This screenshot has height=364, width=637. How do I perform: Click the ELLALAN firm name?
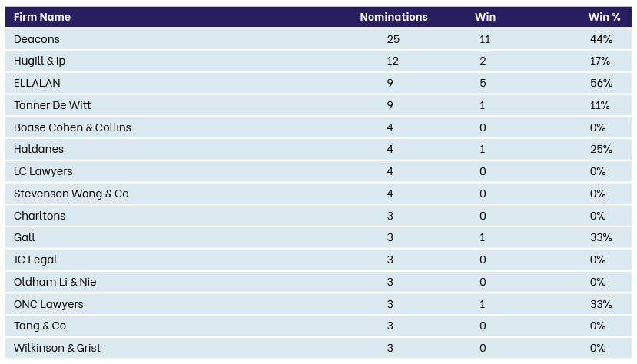(37, 83)
